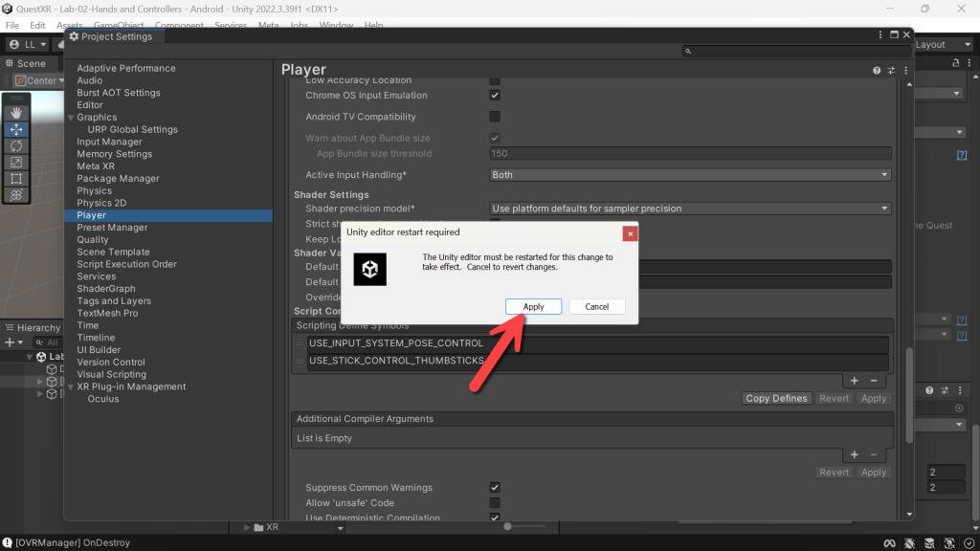
Task: Click the Player settings vertical scrollbar
Action: [909, 395]
